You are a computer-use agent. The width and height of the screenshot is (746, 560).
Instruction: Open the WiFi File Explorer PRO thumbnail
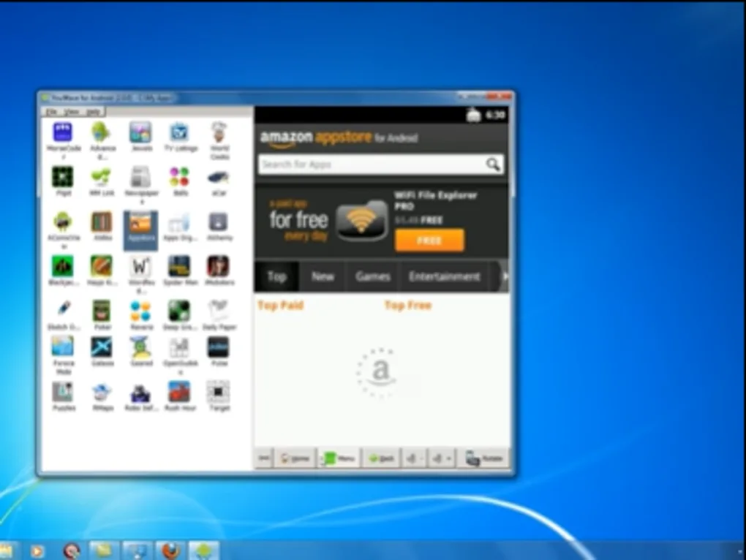[x=362, y=220]
